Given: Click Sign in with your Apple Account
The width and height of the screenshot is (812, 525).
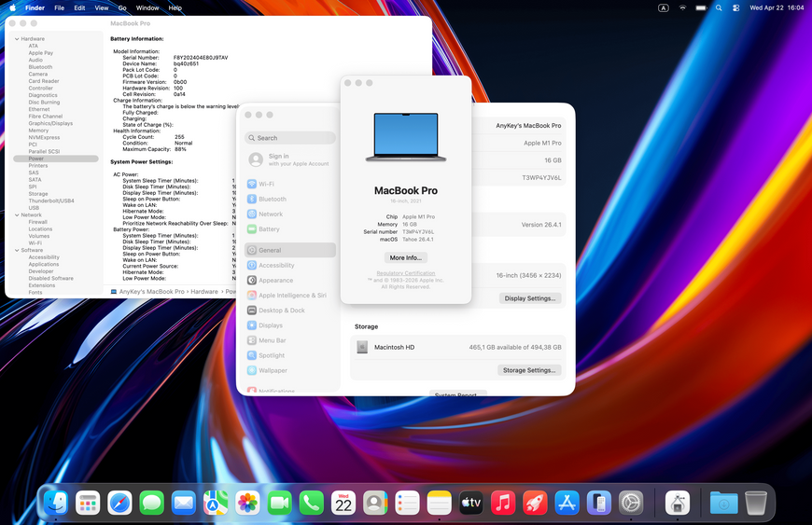Looking at the screenshot, I should (x=290, y=159).
